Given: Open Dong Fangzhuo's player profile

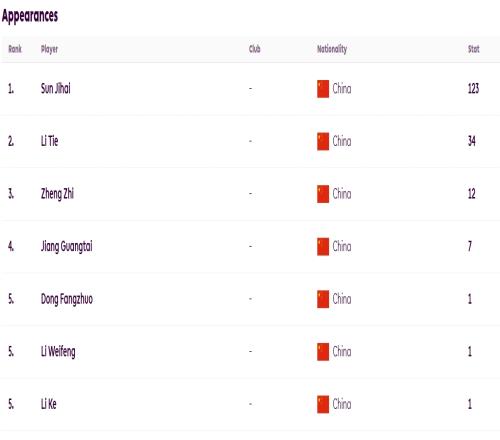Looking at the screenshot, I should pos(67,299).
